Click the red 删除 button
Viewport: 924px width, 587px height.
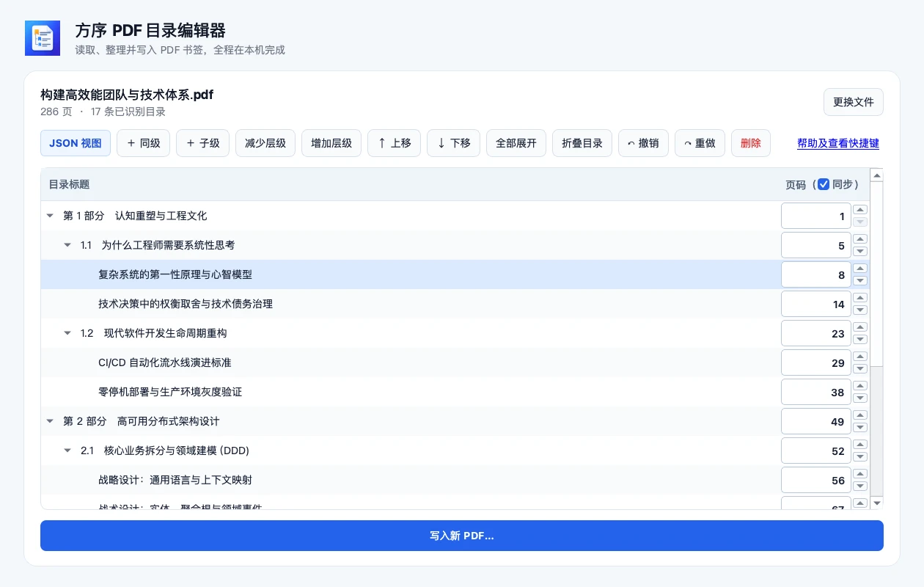[751, 143]
